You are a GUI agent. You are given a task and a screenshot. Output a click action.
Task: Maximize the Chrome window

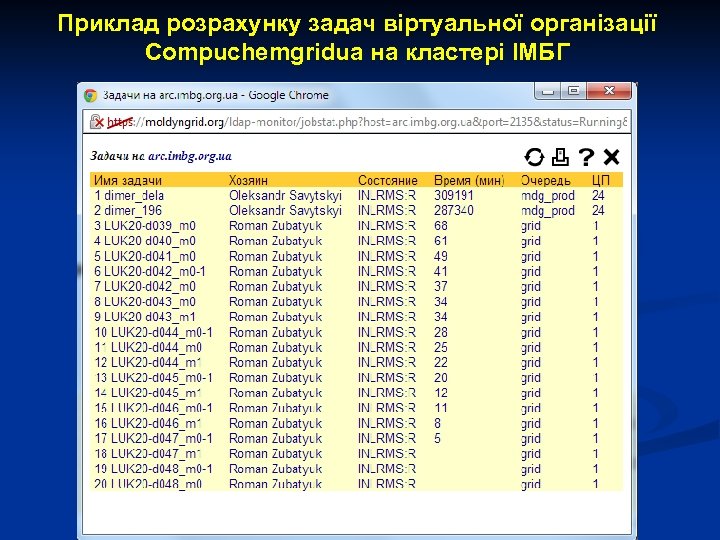coord(573,91)
